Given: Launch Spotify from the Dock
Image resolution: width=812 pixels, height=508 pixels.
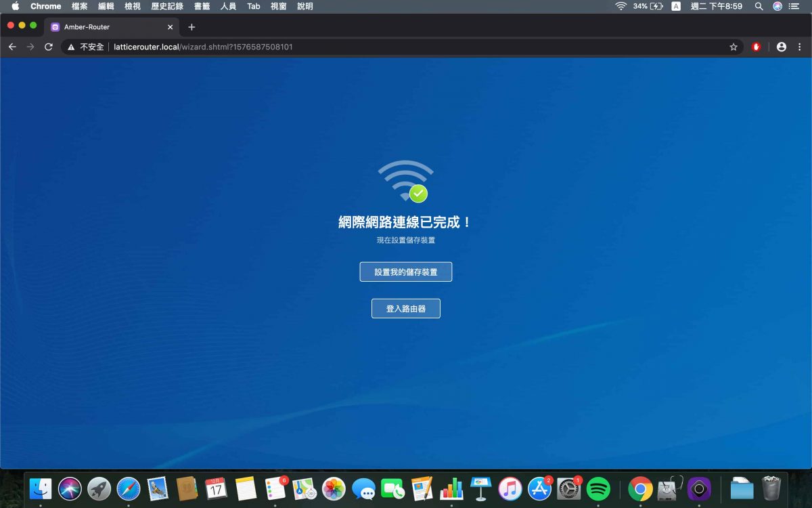Looking at the screenshot, I should (598, 488).
